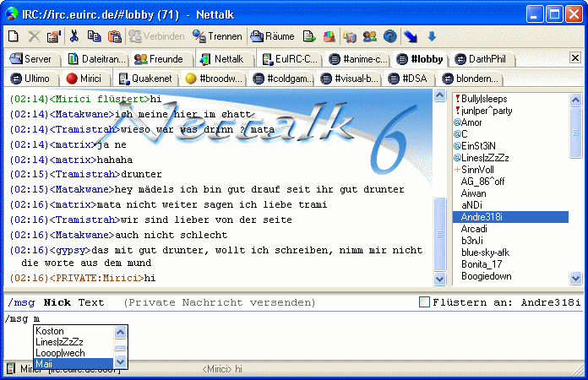Open the #anime-c... channel tab
Viewport: 588px width, 380px height.
pyautogui.click(x=357, y=59)
